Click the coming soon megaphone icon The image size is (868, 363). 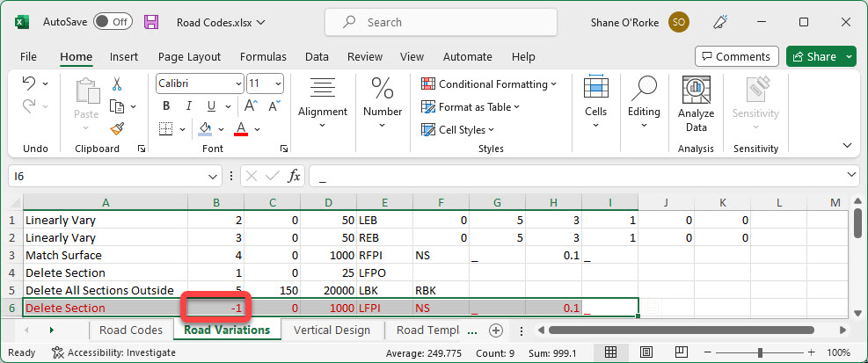tap(719, 22)
